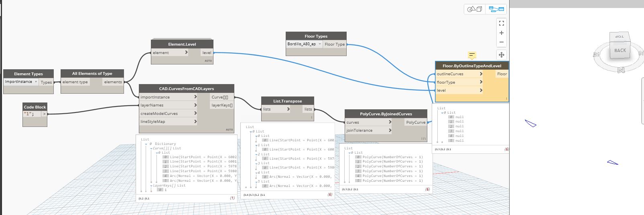Open the Element Types ImportInstance dropdown
The height and width of the screenshot is (215, 644).
(21, 82)
